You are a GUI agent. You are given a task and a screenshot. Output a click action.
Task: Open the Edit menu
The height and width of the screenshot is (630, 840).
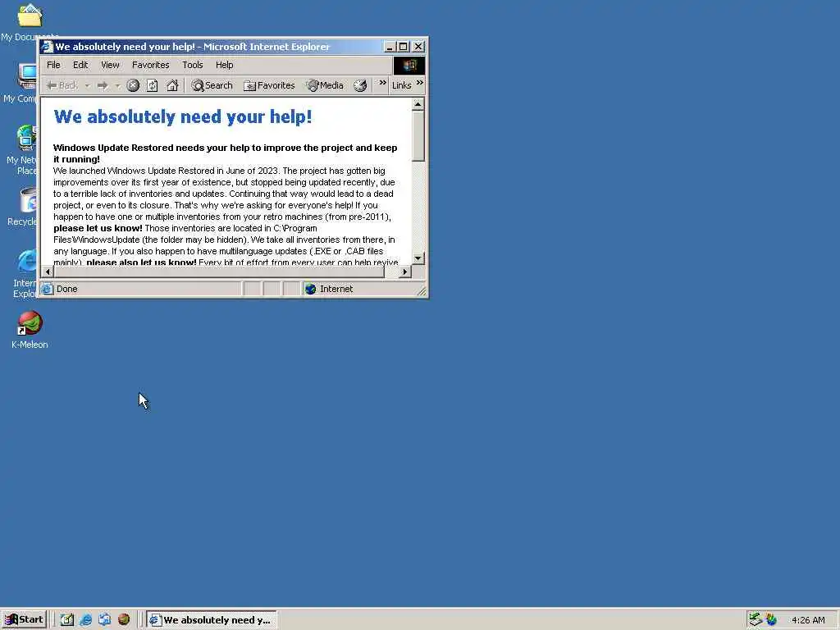tap(80, 65)
